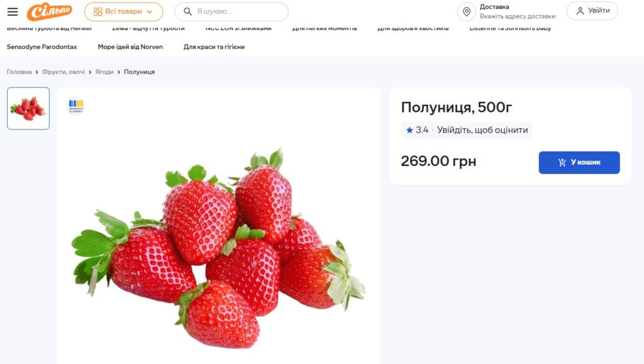
Task: Add the strawberries with У кошик button
Action: point(579,162)
